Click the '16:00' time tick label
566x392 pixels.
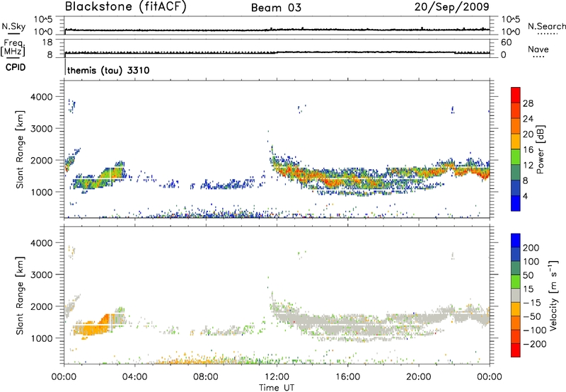tap(347, 377)
